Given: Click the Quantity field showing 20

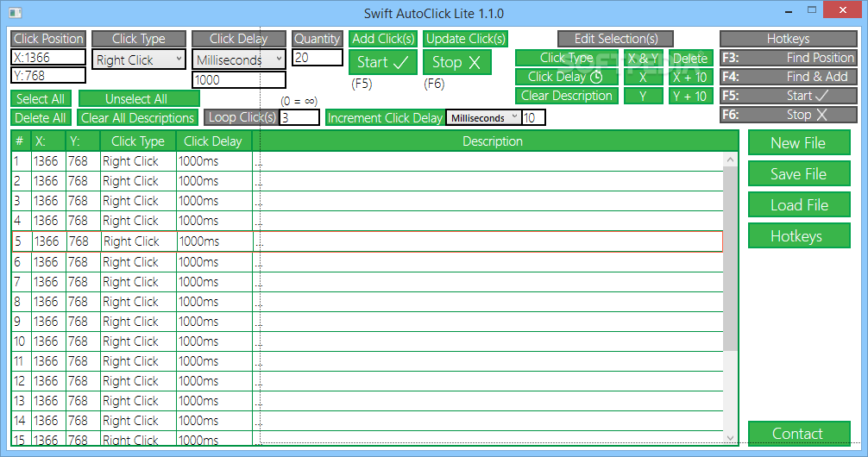Looking at the screenshot, I should pyautogui.click(x=318, y=58).
